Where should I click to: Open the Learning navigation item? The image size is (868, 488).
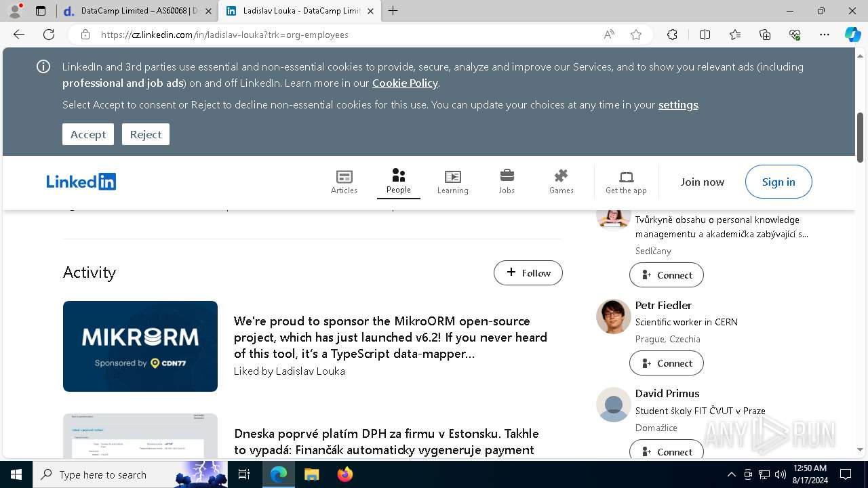[452, 182]
